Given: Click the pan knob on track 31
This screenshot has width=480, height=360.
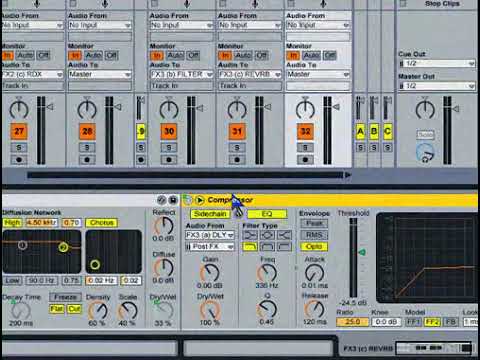Looking at the screenshot, I should point(237,109).
